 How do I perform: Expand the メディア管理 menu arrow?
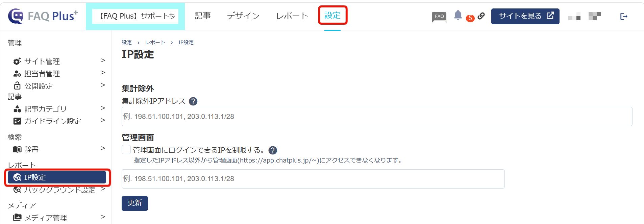pyautogui.click(x=103, y=217)
